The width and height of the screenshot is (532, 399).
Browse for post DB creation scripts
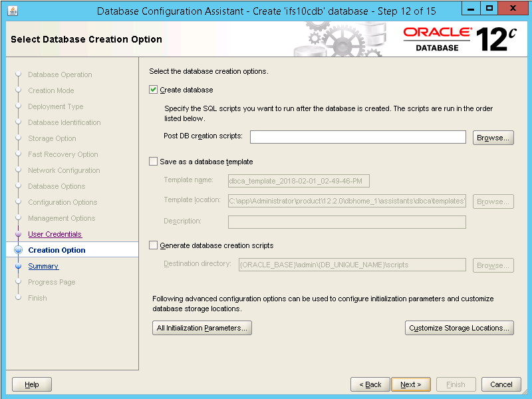493,138
